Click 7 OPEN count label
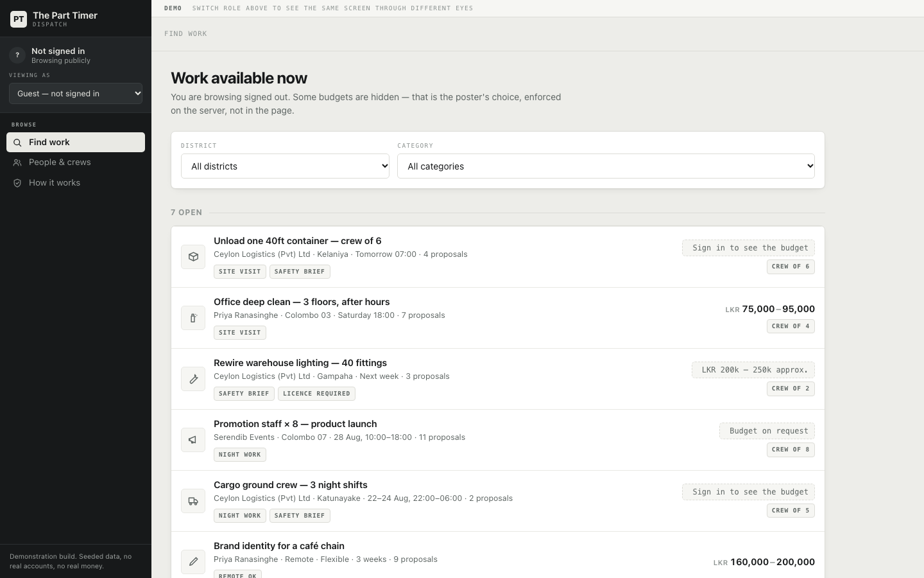Screen dimensions: 924x578 tap(187, 213)
